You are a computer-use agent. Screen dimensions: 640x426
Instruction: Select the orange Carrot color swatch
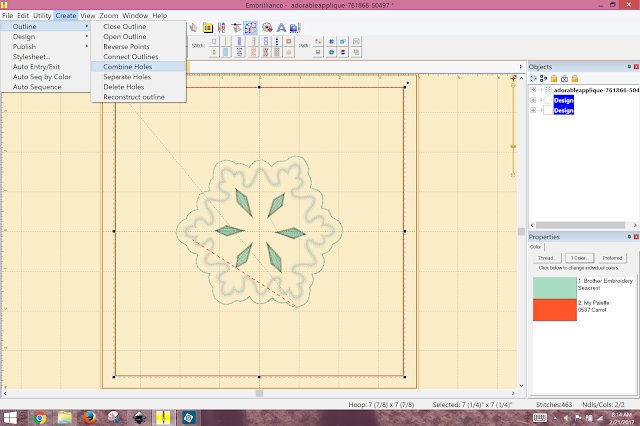(555, 310)
